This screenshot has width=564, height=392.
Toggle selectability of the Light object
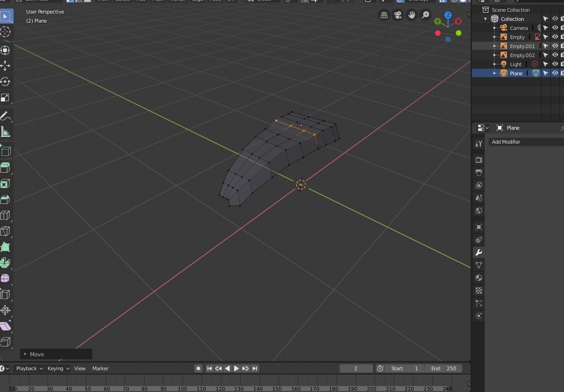546,64
